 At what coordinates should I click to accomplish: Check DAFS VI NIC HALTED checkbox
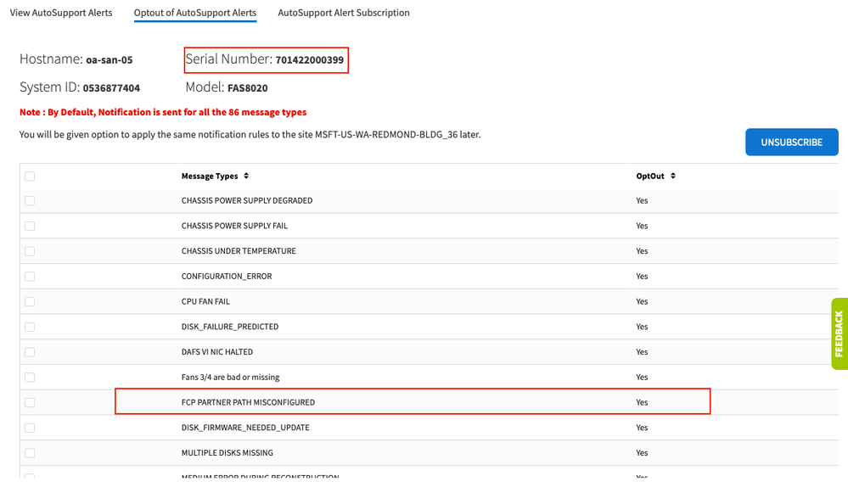coord(30,352)
